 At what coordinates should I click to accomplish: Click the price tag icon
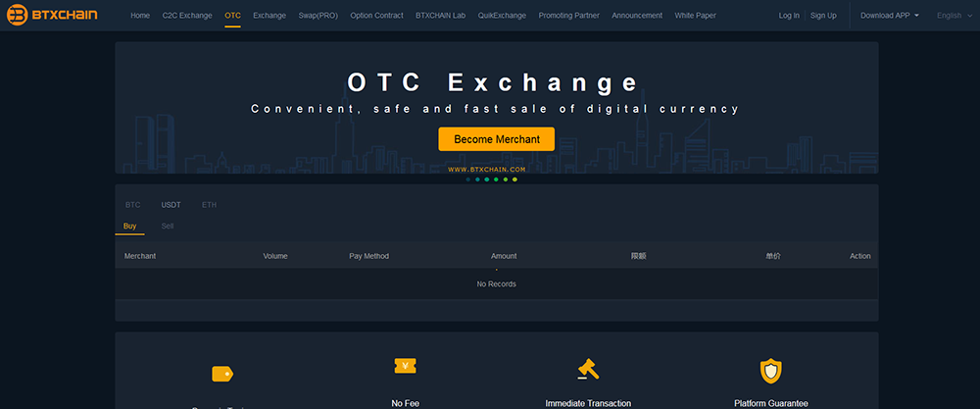tap(222, 373)
